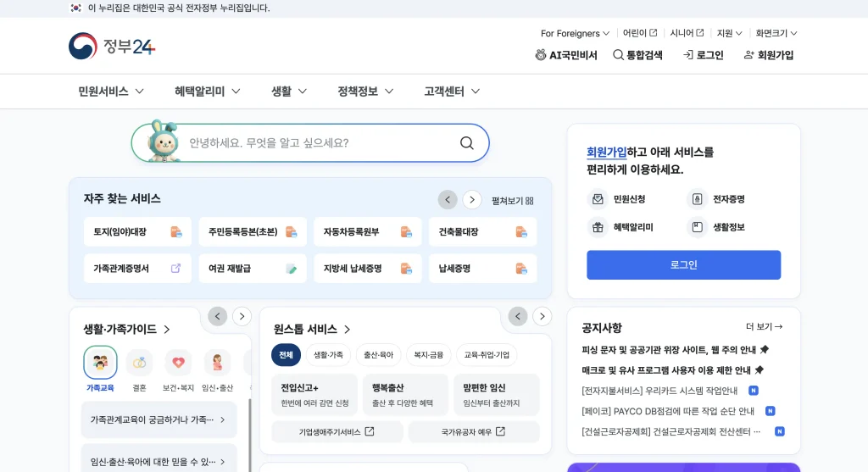868x472 pixels.
Task: Next arrow in 생활·가족가이드 carousel
Action: [242, 317]
